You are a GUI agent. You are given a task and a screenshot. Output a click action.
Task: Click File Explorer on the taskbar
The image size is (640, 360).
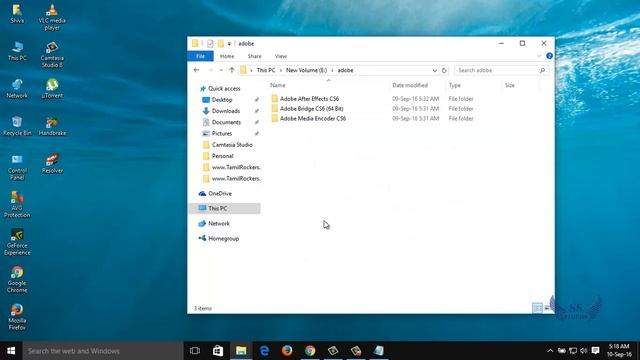click(x=241, y=351)
